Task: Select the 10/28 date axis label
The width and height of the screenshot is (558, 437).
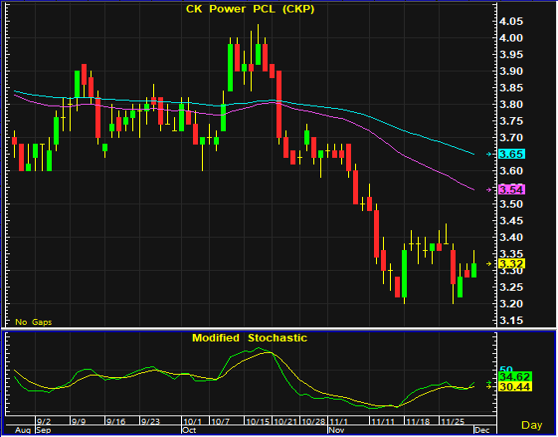Action: coord(314,422)
